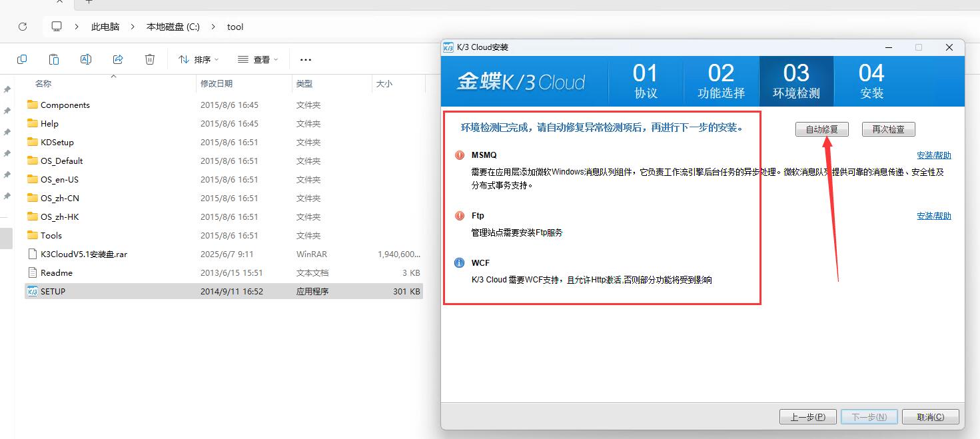Select the 01 协议 step tab
The image size is (980, 439).
pos(646,81)
